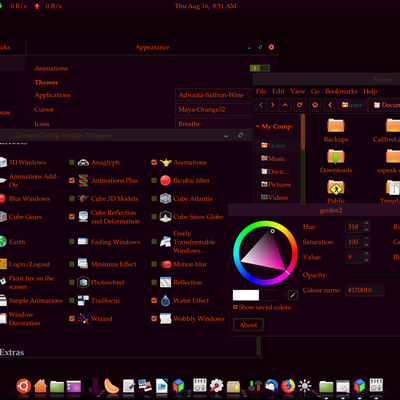
Task: Launch Firefox from the dock
Action: click(288, 386)
